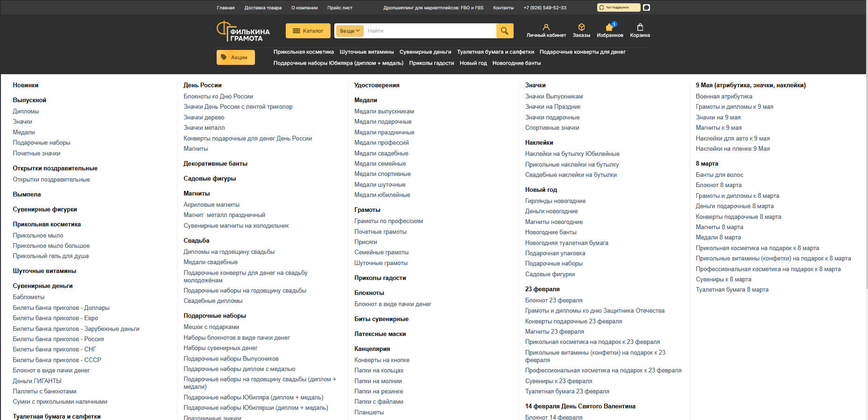Open Медали 8 марта link
This screenshot has height=420, width=868.
718,238
